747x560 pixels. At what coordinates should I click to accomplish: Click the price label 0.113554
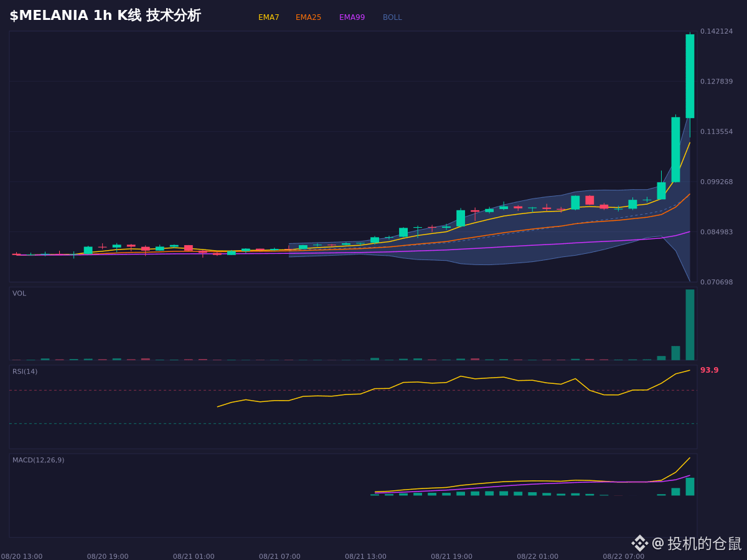[716, 132]
